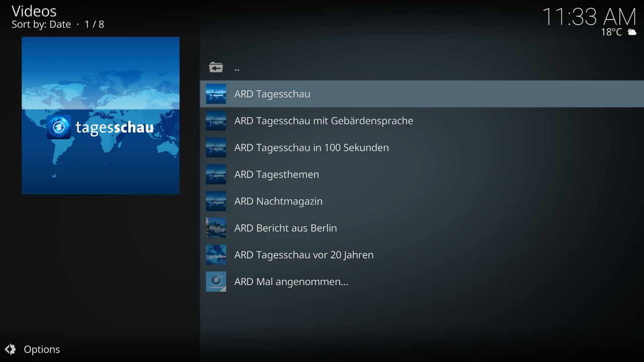The image size is (644, 362).
Task: Click the ARD Nachtmagazin thumbnail icon
Action: pyautogui.click(x=216, y=201)
